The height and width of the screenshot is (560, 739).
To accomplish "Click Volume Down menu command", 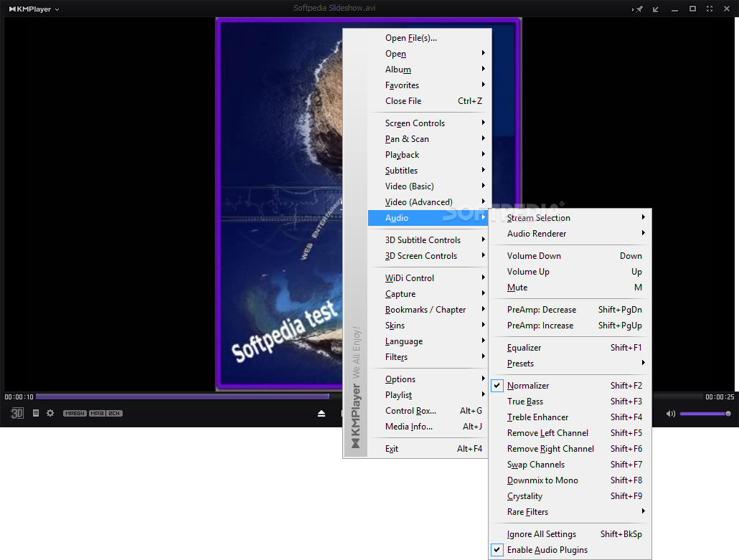I will [570, 256].
